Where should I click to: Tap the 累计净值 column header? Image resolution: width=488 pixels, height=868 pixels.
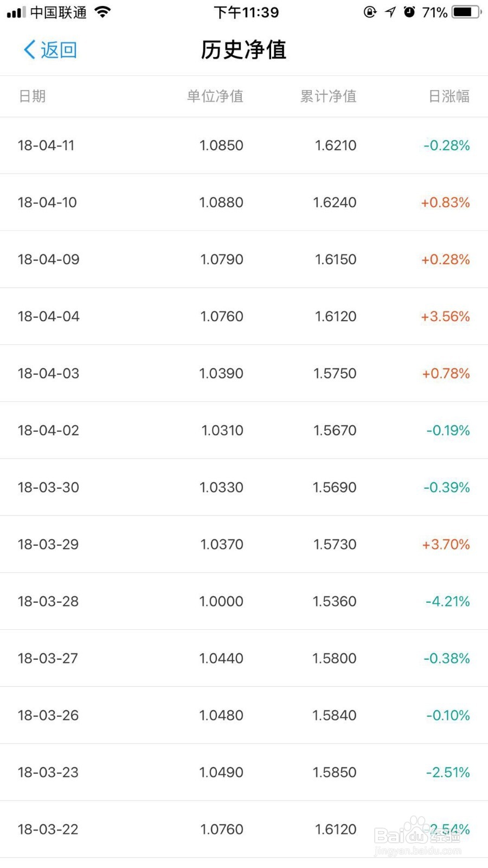(x=328, y=96)
